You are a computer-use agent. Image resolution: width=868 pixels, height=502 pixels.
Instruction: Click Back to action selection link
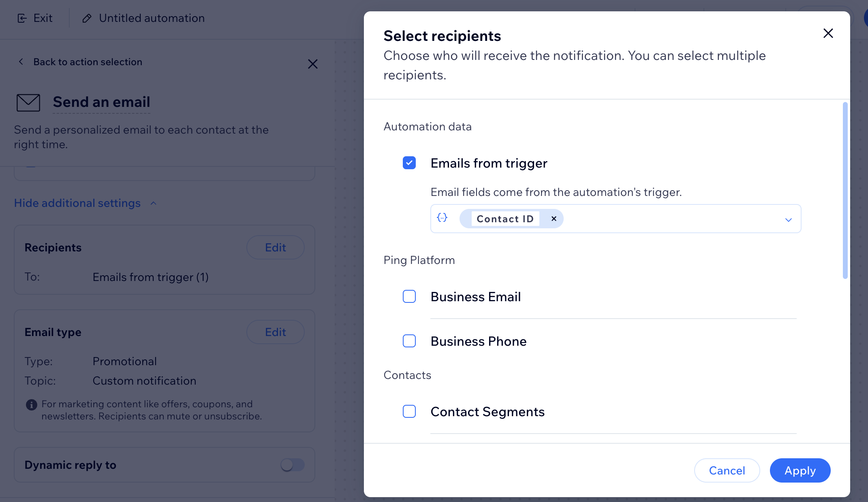tap(88, 62)
